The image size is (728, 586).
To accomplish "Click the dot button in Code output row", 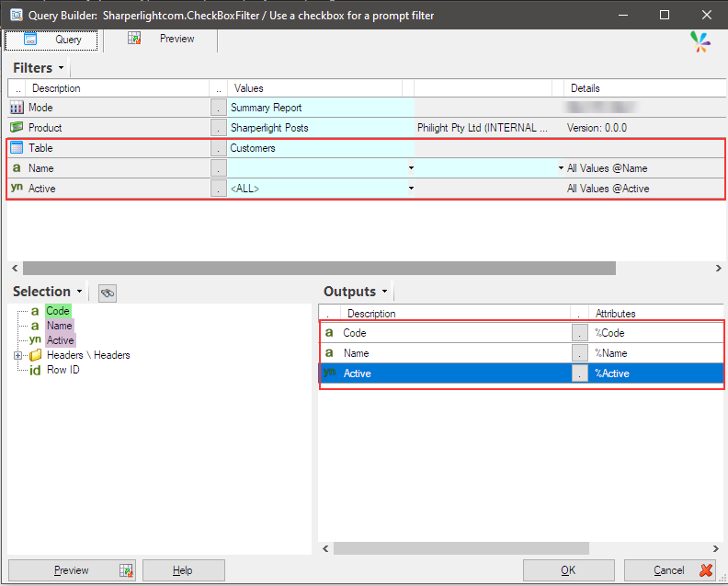I will (579, 333).
